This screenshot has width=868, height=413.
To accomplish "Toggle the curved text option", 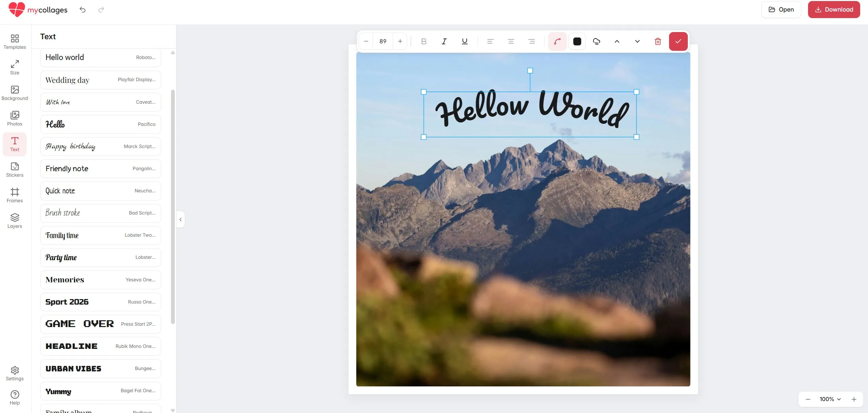I will point(557,41).
